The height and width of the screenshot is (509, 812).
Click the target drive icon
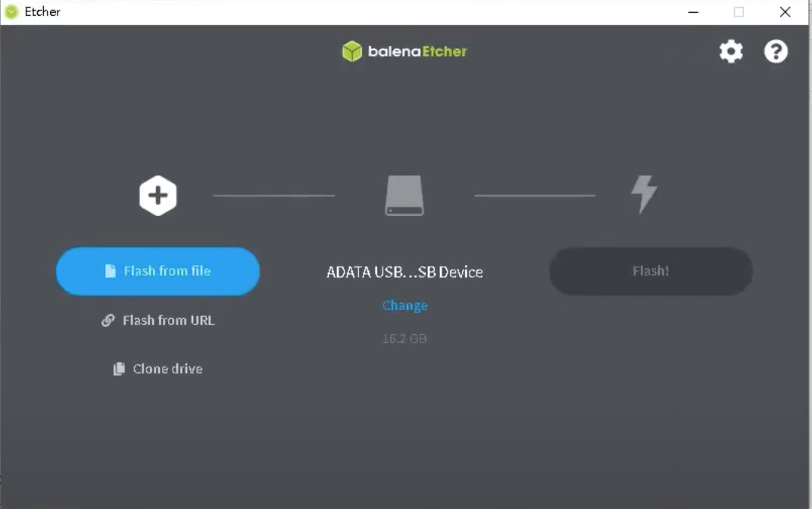pyautogui.click(x=404, y=196)
